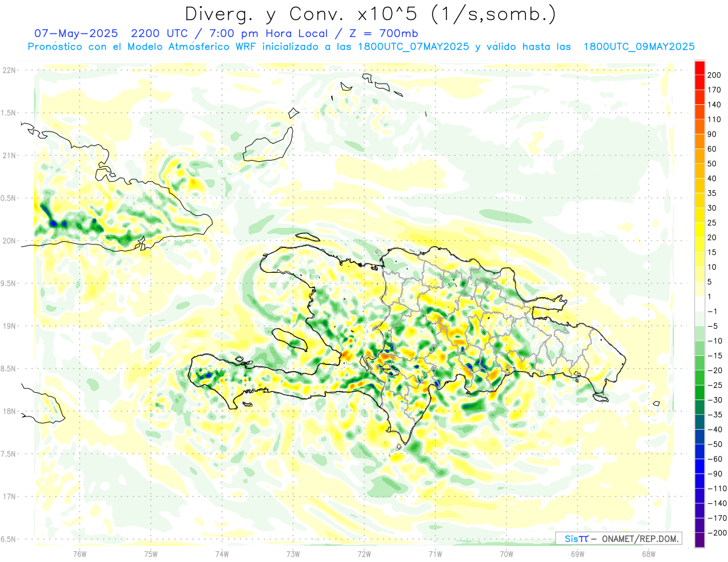Viewport: 728px width, 562px height.
Task: Click the colorbar label "-10"
Action: (715, 341)
